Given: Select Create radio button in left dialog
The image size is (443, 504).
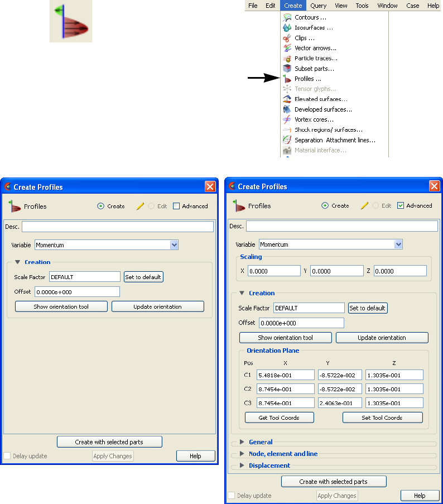Looking at the screenshot, I should tap(100, 206).
